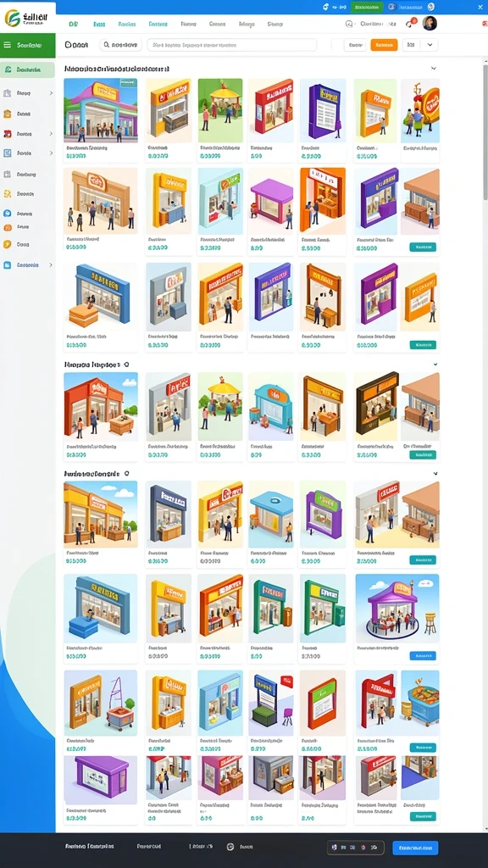Focus the long search input field
The image size is (488, 868).
(232, 45)
